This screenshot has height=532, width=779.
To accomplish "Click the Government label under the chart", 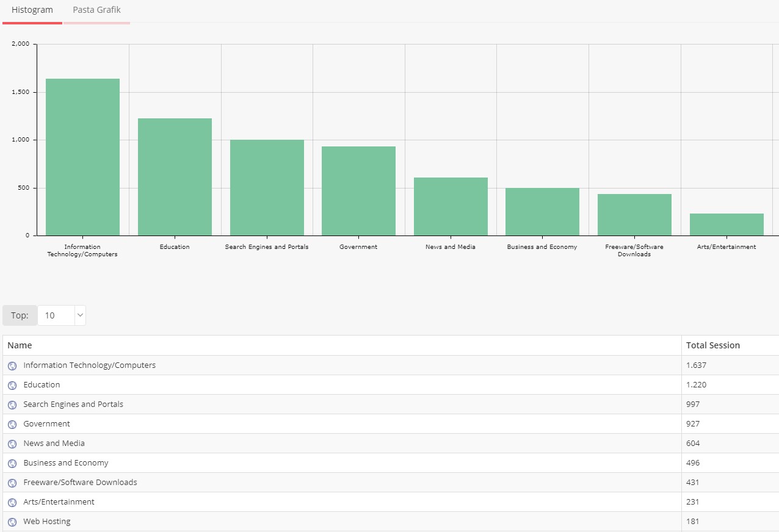I will pos(358,247).
